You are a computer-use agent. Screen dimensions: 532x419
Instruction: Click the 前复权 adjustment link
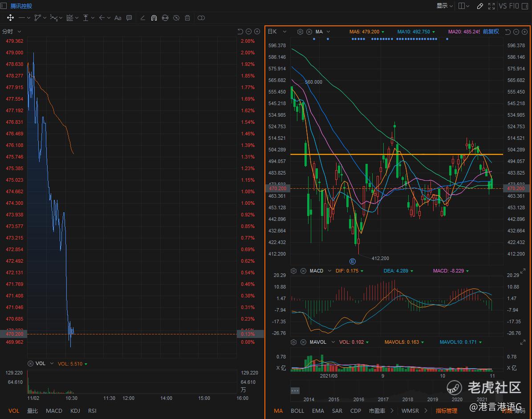[491, 32]
